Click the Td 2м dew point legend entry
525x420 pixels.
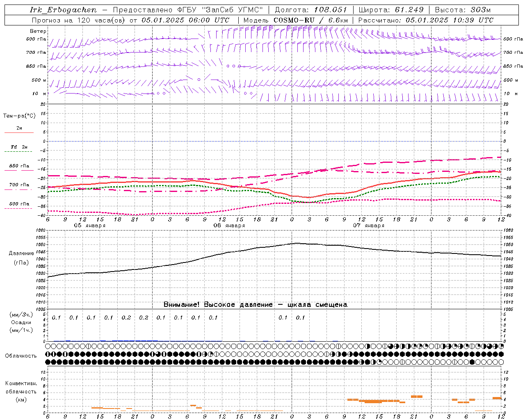19,147
